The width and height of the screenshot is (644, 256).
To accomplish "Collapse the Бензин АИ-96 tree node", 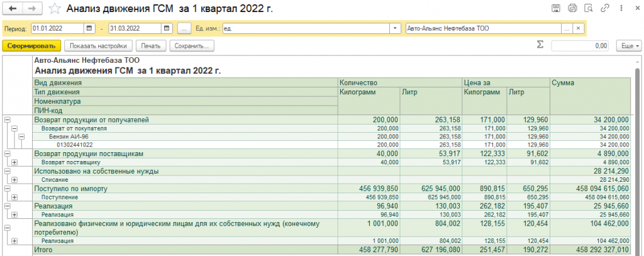I will (x=21, y=136).
